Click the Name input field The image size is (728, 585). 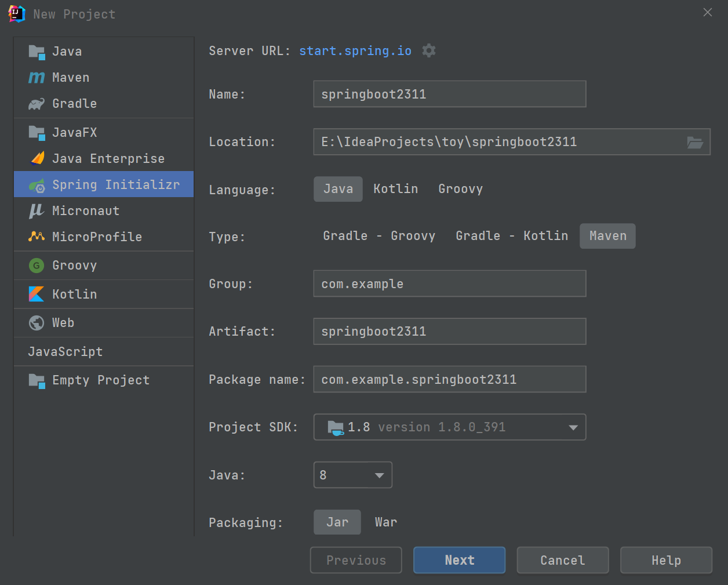(450, 94)
